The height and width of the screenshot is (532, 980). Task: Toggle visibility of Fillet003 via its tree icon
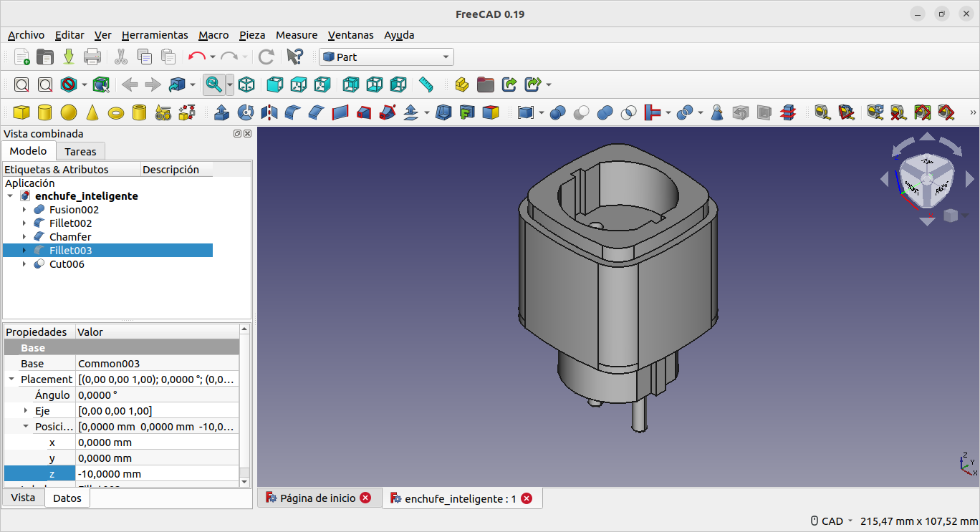39,251
